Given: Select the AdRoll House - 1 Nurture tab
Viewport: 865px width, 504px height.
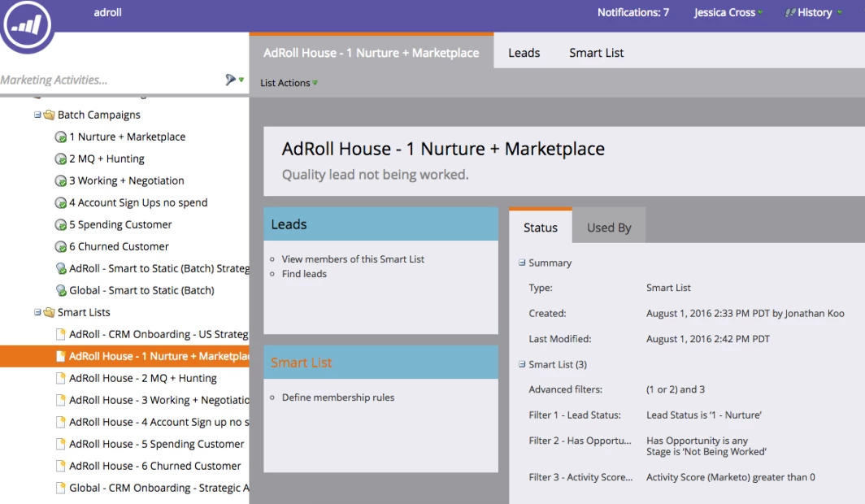Looking at the screenshot, I should (x=372, y=51).
